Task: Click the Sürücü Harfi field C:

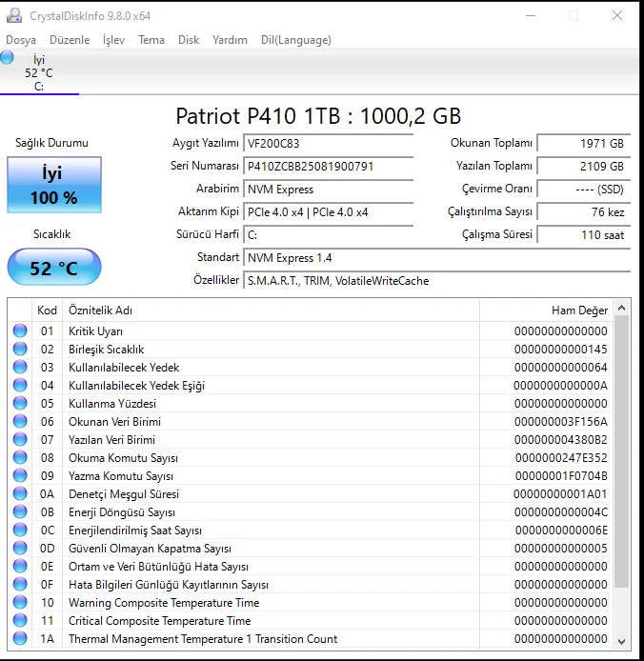Action: [x=328, y=235]
